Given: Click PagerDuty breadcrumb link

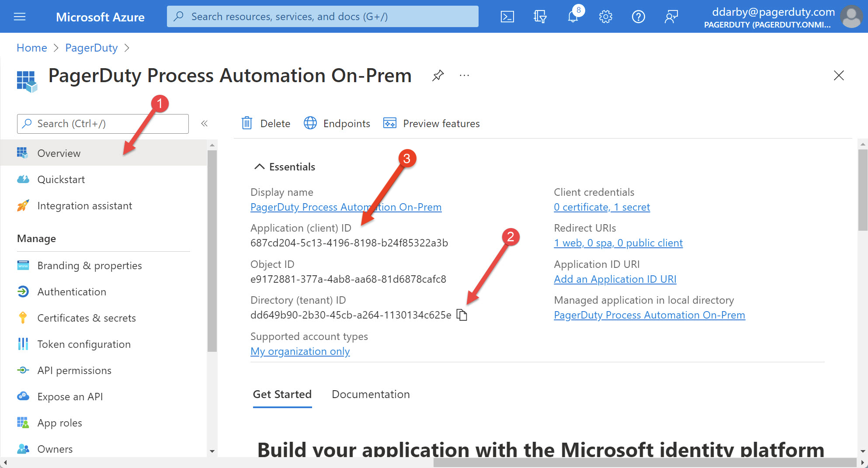Looking at the screenshot, I should 91,48.
